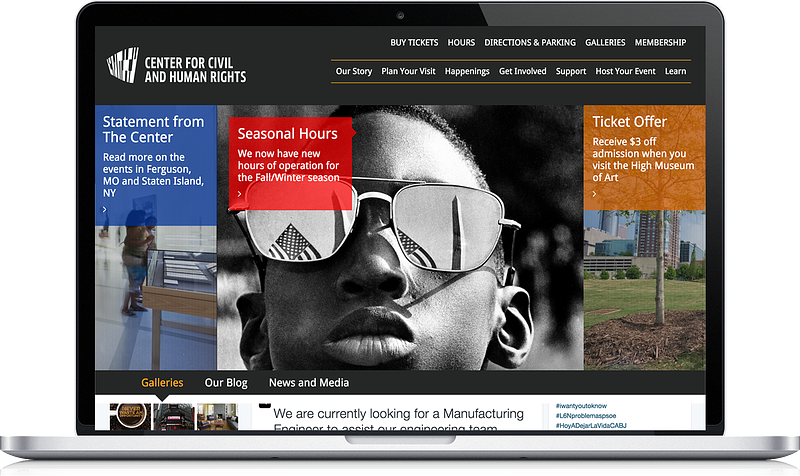The width and height of the screenshot is (800, 476).
Task: Select Our Story from the main menu
Action: coord(354,72)
